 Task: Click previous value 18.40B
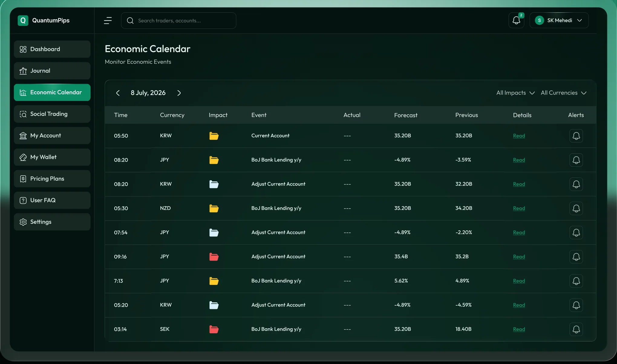point(463,329)
